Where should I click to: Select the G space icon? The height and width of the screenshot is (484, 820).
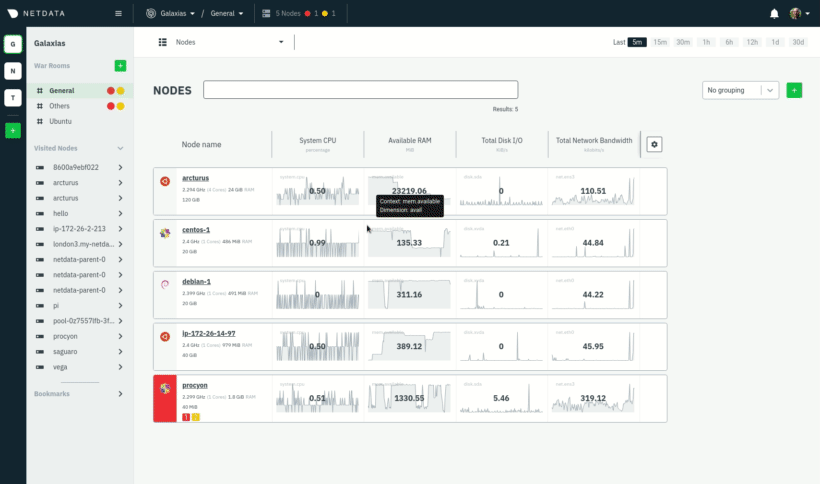point(13,44)
